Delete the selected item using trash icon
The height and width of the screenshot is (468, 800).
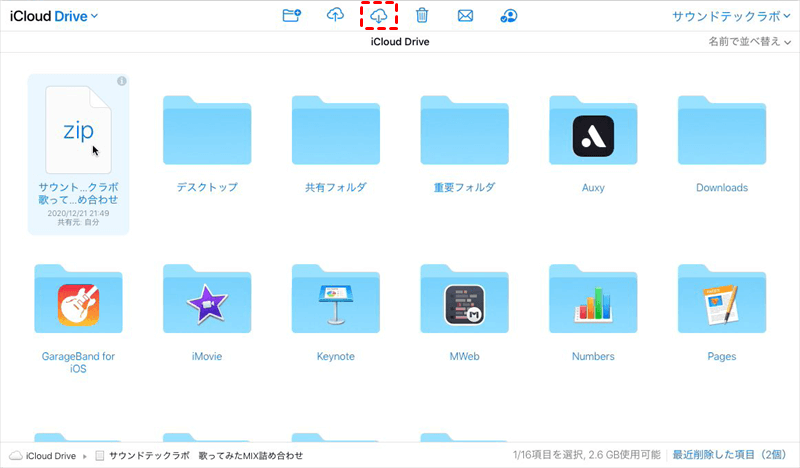point(422,16)
